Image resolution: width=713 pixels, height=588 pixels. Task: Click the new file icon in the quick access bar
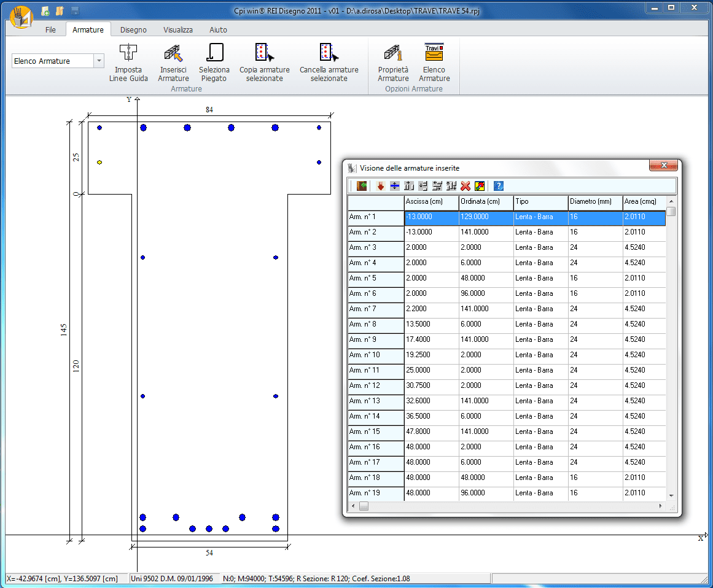coord(45,10)
